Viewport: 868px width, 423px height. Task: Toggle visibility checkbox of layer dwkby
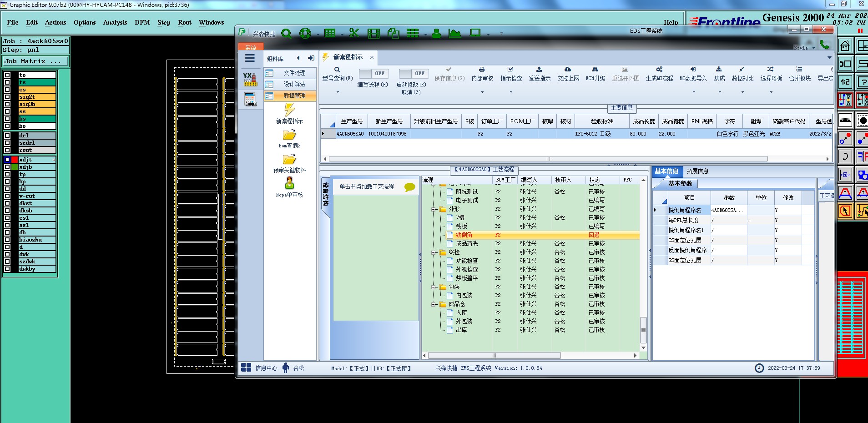(x=7, y=269)
